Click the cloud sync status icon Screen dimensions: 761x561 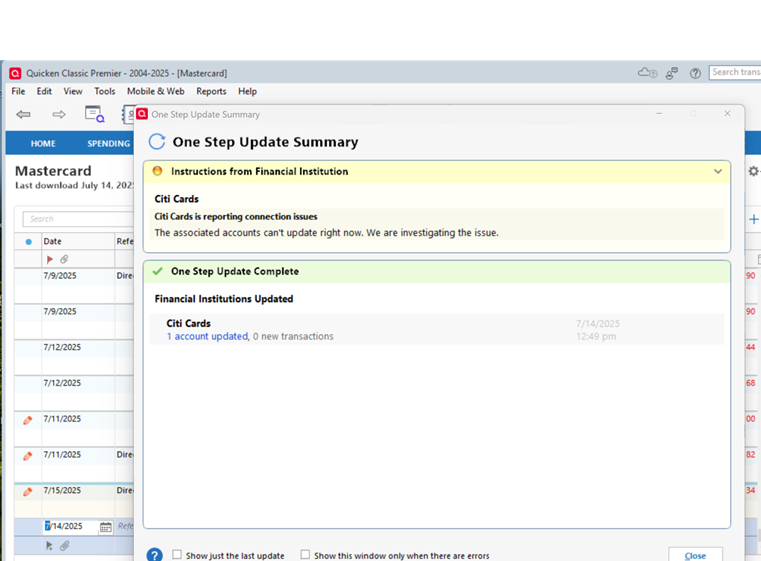pos(647,73)
